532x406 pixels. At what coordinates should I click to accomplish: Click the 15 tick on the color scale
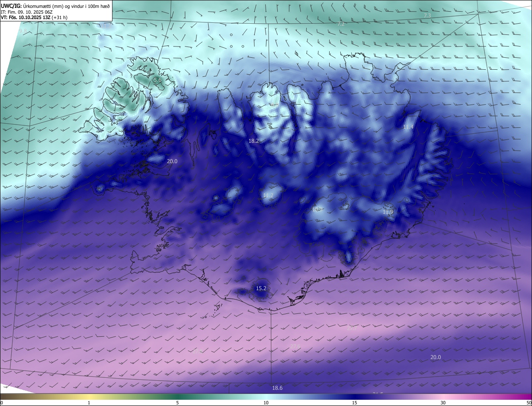pyautogui.click(x=355, y=403)
